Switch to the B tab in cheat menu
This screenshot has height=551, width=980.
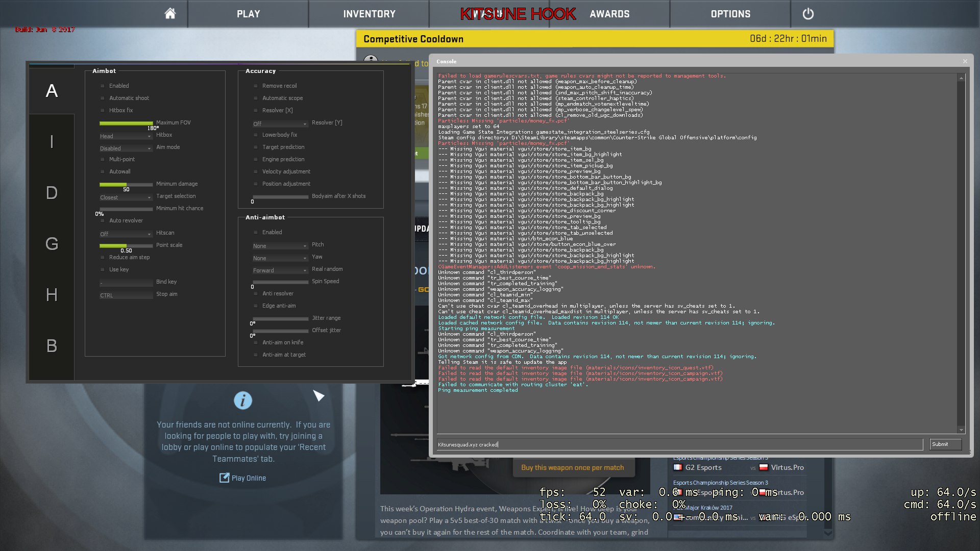(52, 346)
